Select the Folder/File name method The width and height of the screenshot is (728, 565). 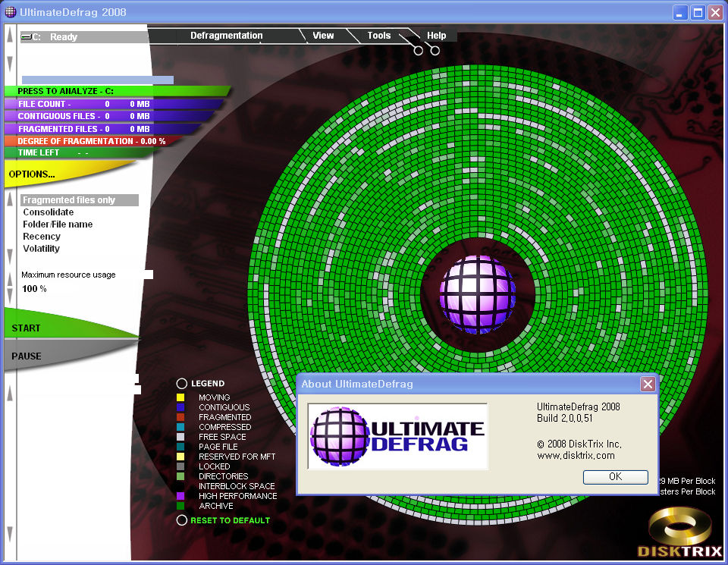pos(58,224)
